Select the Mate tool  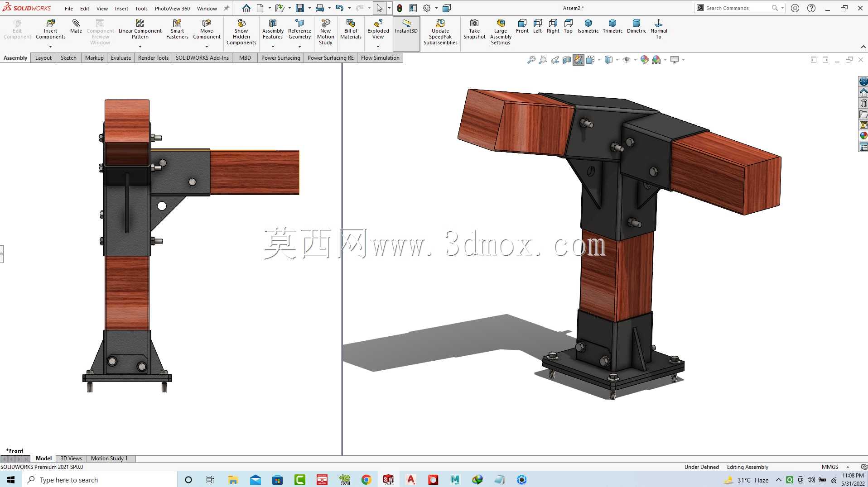76,26
